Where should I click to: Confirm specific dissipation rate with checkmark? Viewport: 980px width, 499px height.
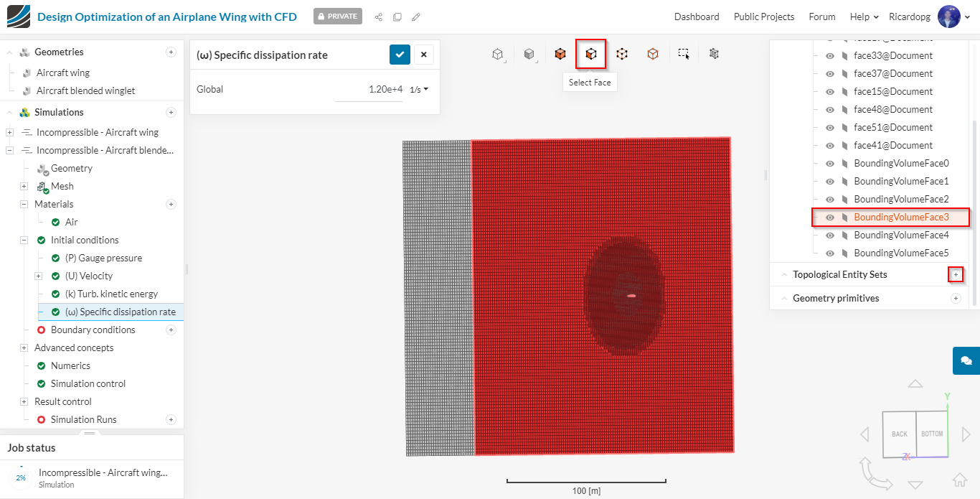pos(400,55)
